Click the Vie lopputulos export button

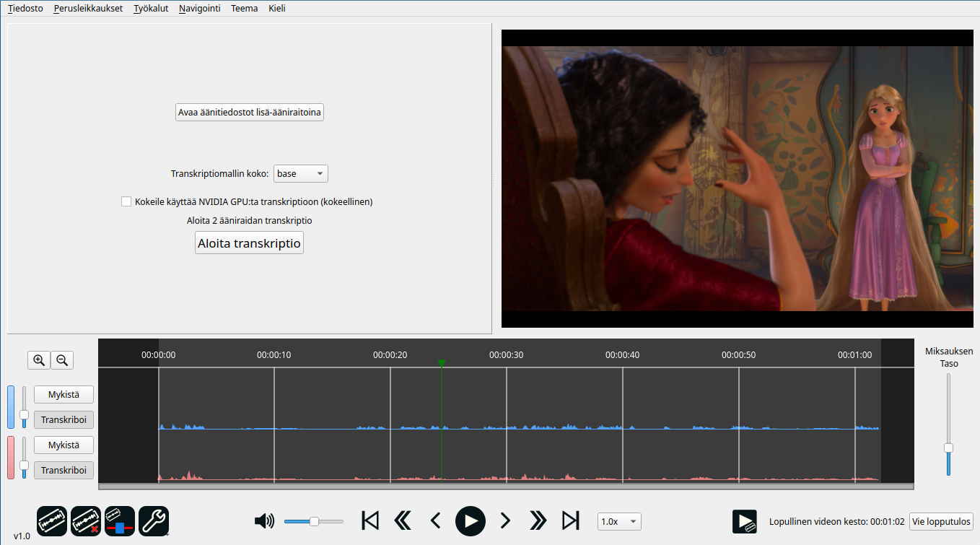pos(941,521)
